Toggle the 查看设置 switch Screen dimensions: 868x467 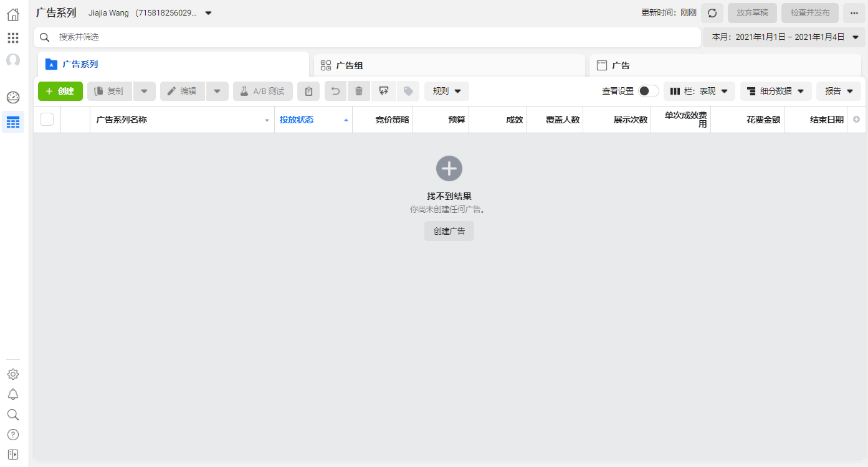coord(648,92)
